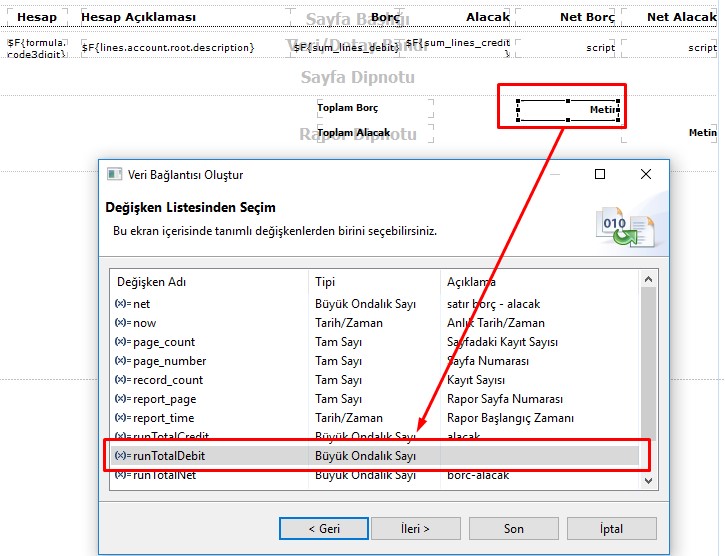Click the page_count variable icon
Viewport: 725px width, 556px height.
click(123, 342)
